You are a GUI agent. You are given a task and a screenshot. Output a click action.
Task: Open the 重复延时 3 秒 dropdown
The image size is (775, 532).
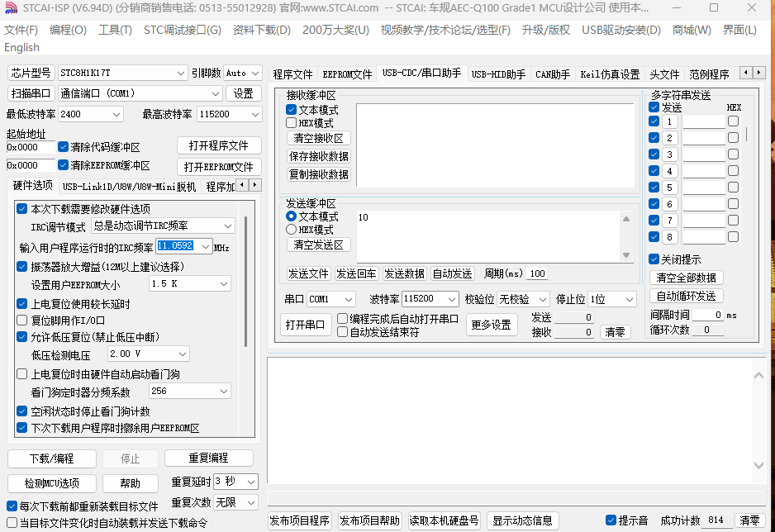pyautogui.click(x=251, y=481)
